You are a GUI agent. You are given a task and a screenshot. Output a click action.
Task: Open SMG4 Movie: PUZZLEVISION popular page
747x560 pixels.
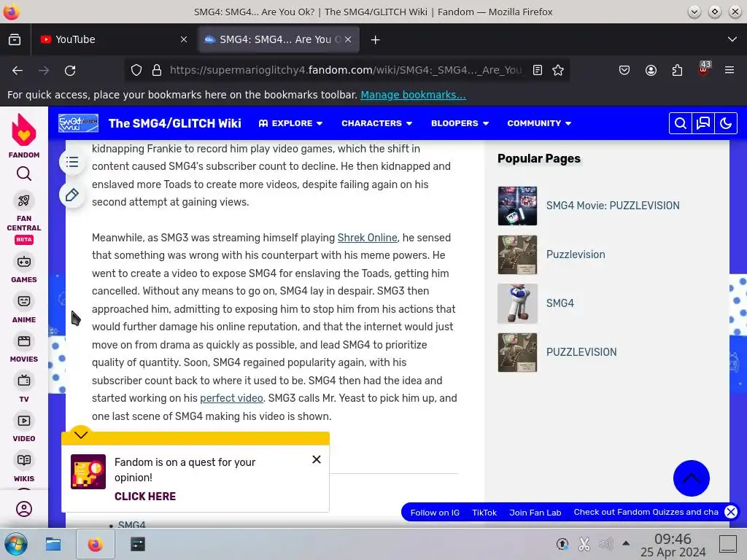point(613,206)
